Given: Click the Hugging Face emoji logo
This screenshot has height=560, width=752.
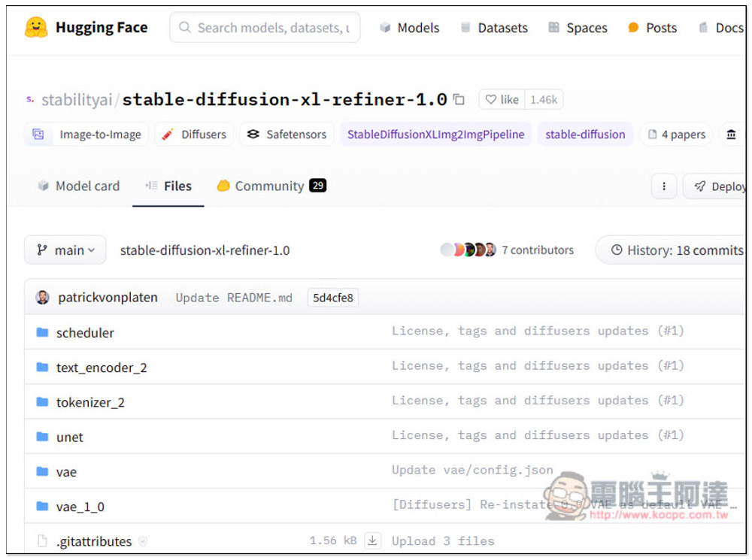Looking at the screenshot, I should pyautogui.click(x=36, y=27).
